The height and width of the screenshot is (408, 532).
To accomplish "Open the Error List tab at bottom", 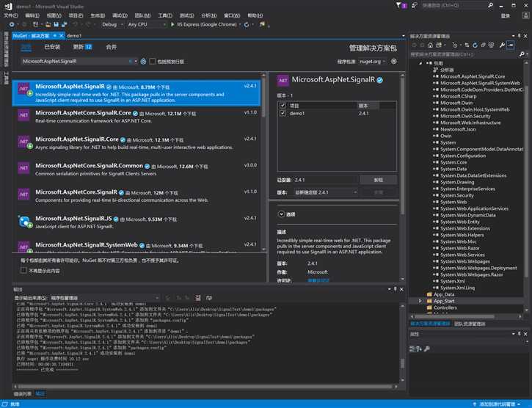I will [23, 394].
